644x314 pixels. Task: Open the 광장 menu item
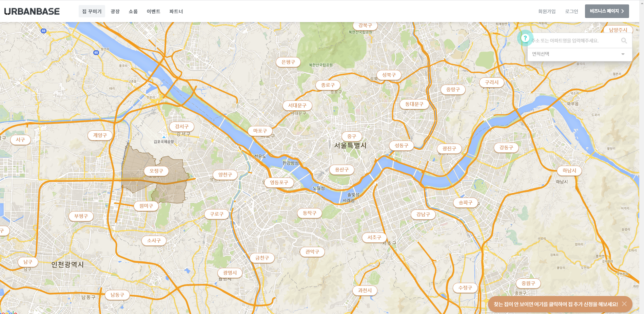point(115,11)
